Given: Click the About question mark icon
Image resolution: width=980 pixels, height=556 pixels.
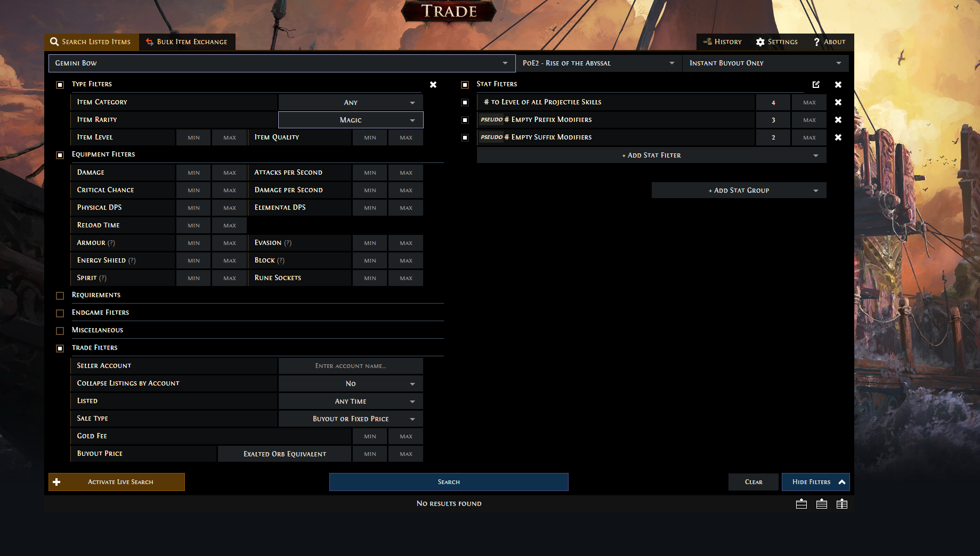Looking at the screenshot, I should [x=816, y=42].
